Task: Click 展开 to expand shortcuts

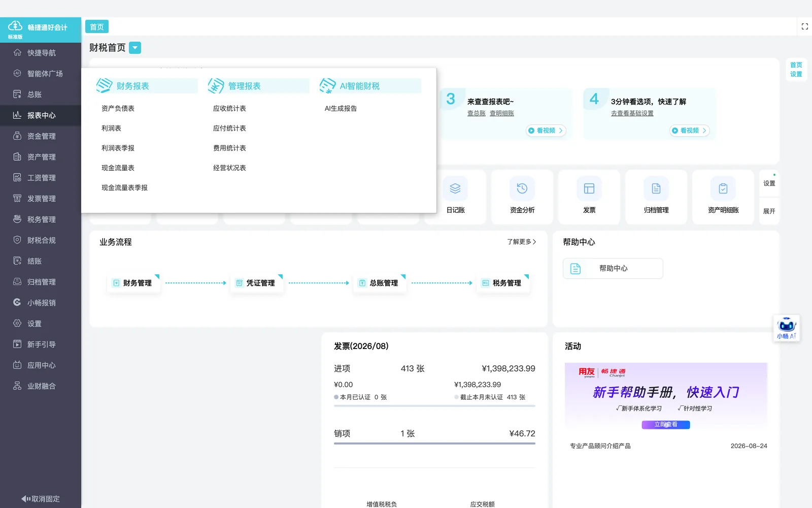Action: tap(769, 211)
